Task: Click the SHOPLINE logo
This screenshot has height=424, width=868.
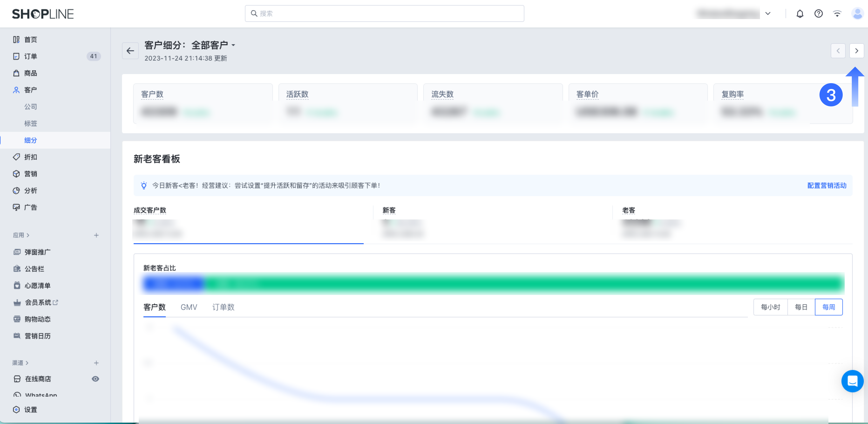Action: (x=43, y=14)
